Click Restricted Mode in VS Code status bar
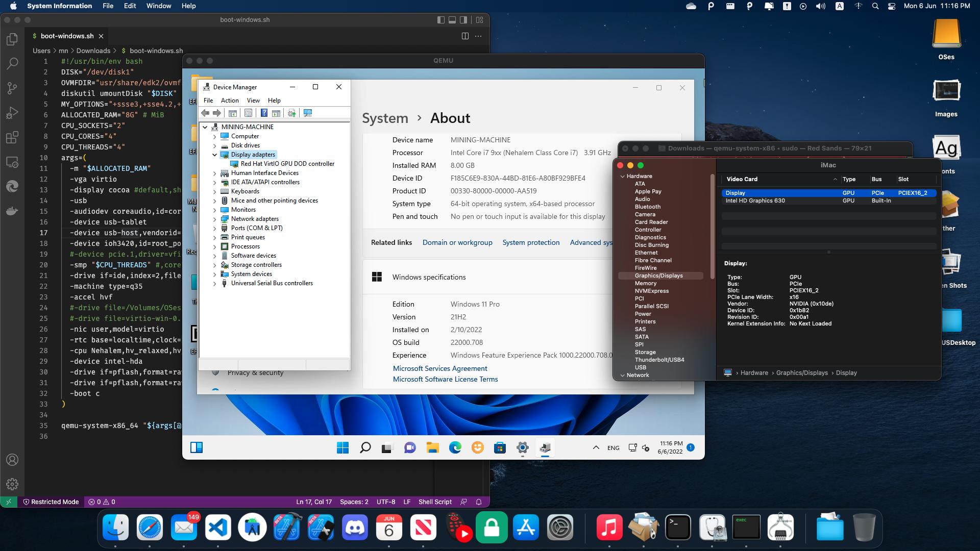The width and height of the screenshot is (980, 551). coord(51,502)
